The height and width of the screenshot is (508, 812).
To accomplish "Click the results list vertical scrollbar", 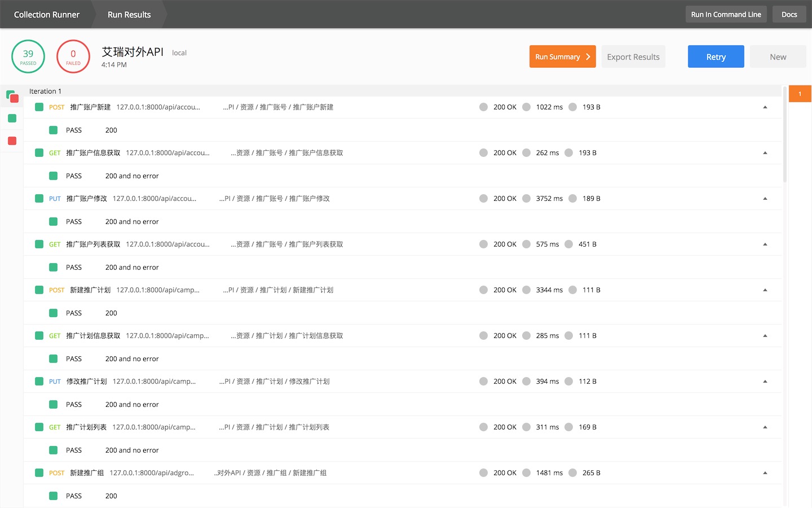I will [785, 135].
